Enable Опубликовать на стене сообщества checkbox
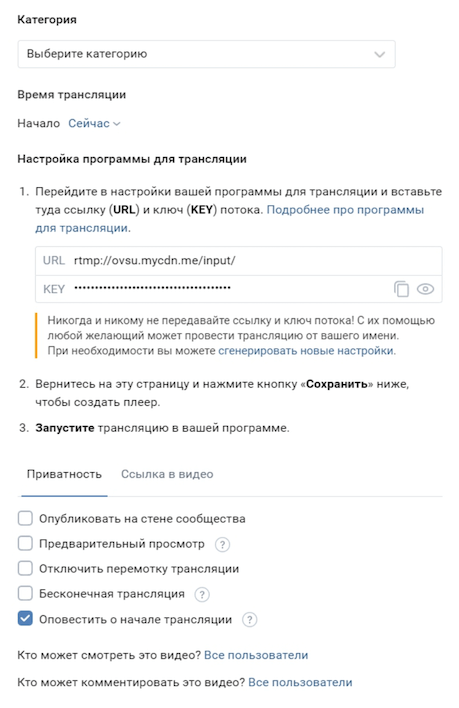459x708 pixels. coord(25,518)
